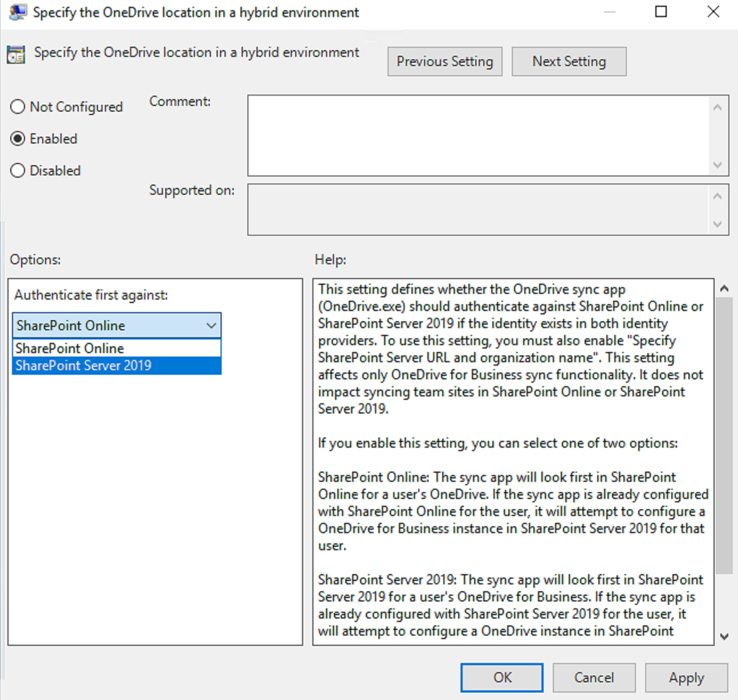This screenshot has height=700, width=738.
Task: Click the "Options:" label
Action: pos(35,260)
